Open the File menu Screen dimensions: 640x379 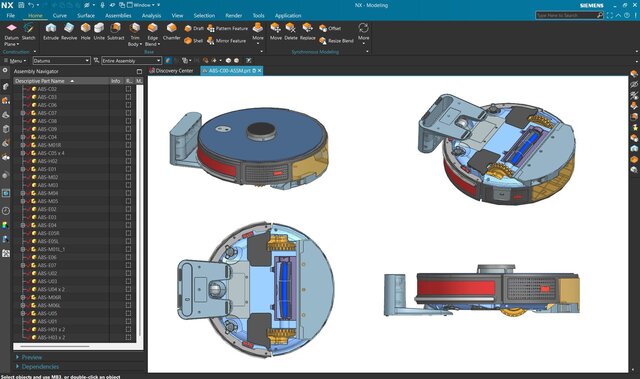(x=11, y=16)
